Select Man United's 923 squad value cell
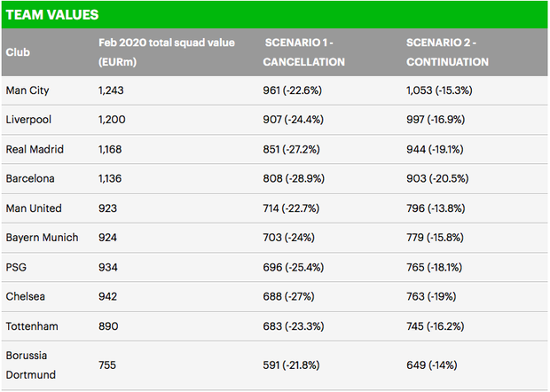 109,208
